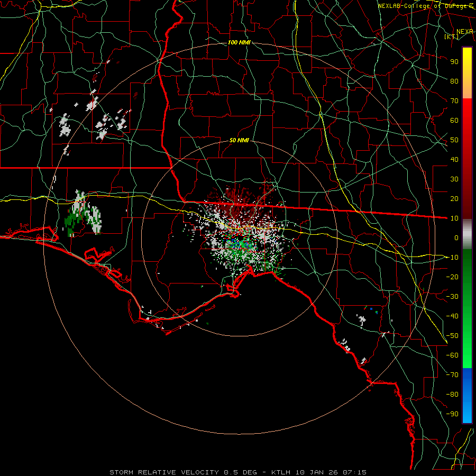
Task: Click the "-20" label on velocity scale
Action: (452, 277)
